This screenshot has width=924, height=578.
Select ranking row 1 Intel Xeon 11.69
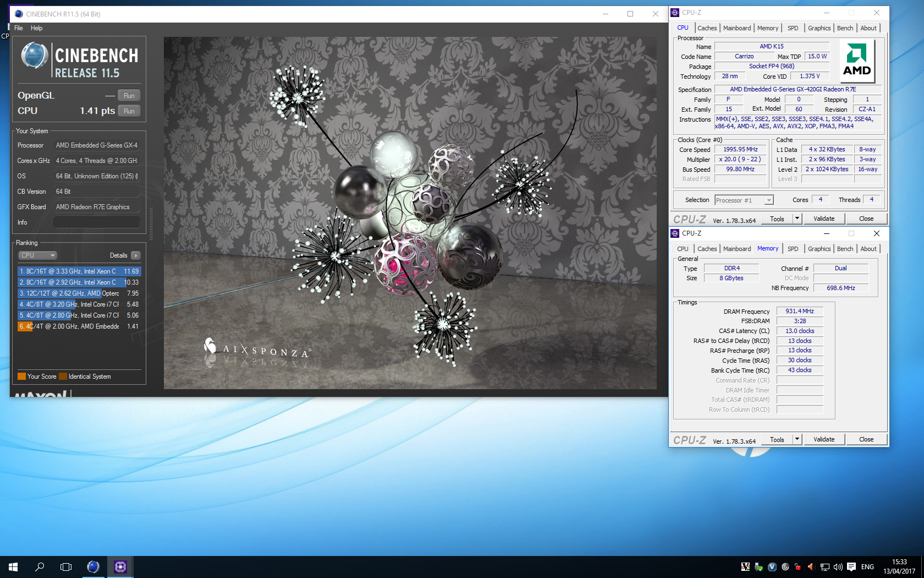[79, 271]
